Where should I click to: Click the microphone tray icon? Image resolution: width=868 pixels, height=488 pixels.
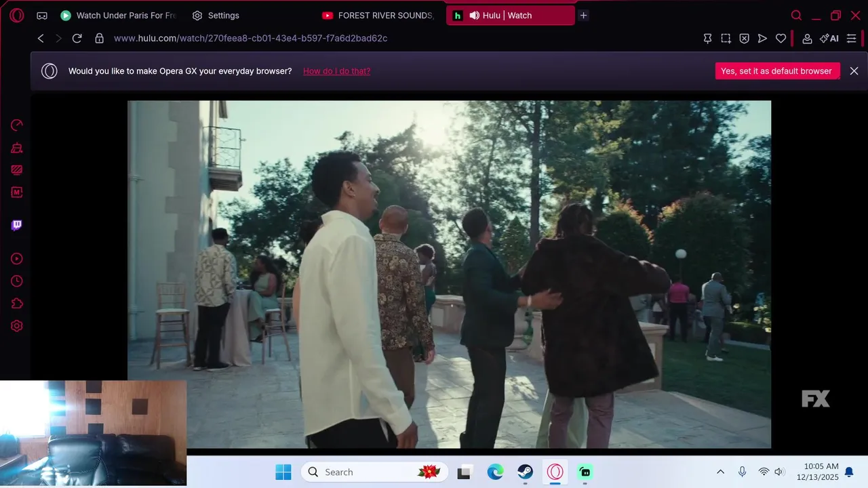[743, 472]
